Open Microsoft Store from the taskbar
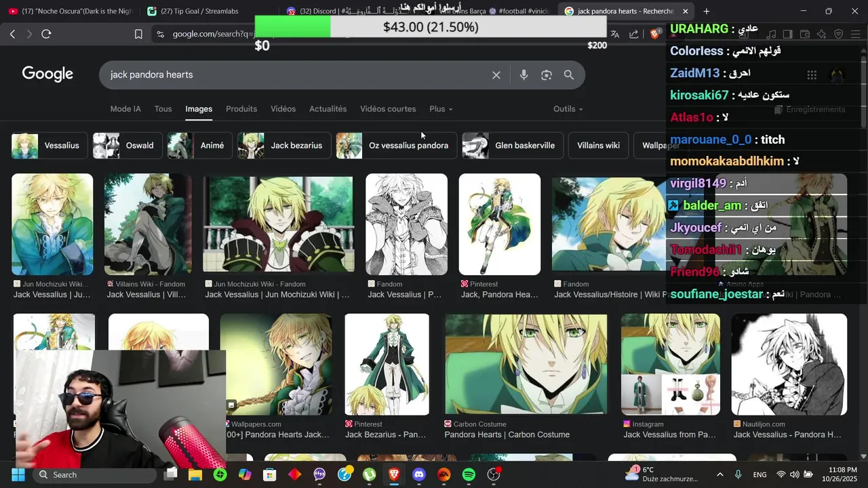Image resolution: width=868 pixels, height=488 pixels. (x=270, y=474)
